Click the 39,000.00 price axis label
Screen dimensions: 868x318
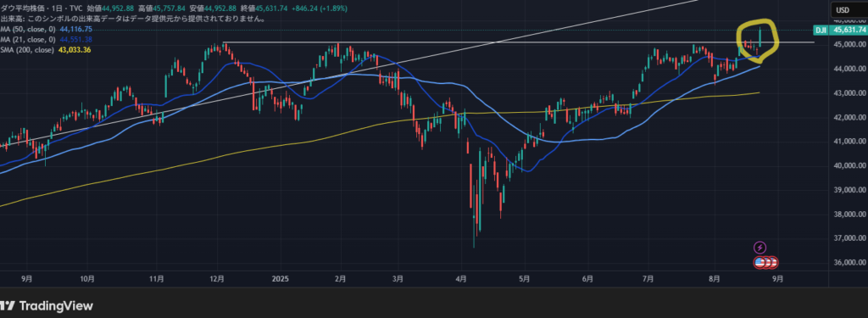pos(849,190)
